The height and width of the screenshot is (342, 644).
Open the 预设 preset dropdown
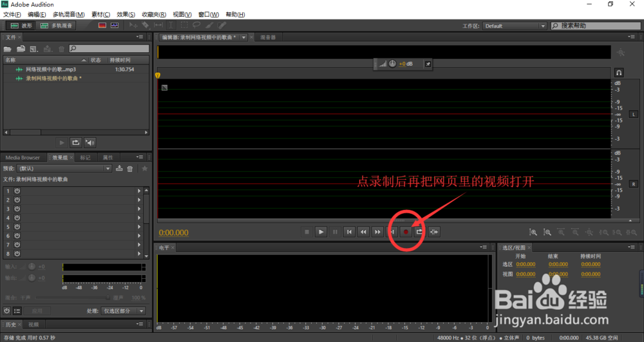click(x=64, y=168)
